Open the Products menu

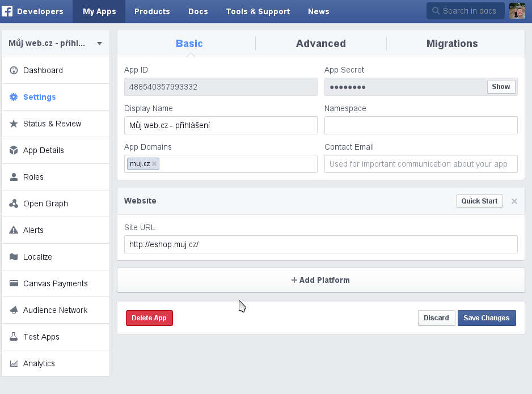point(152,11)
